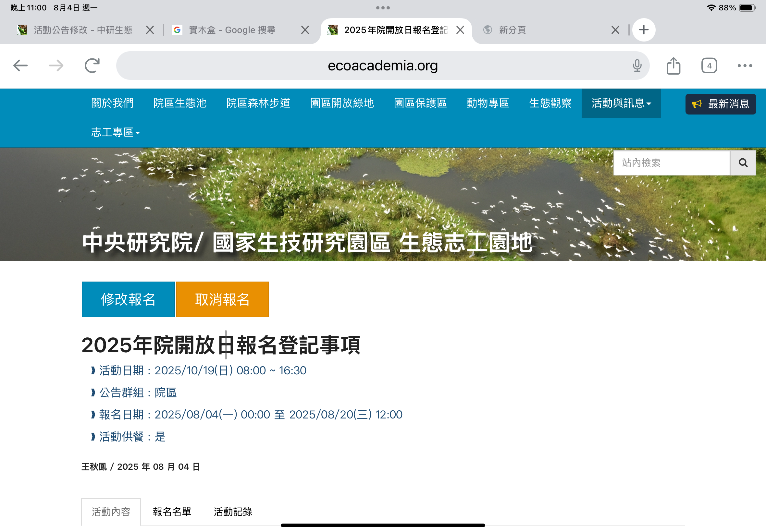Screen dimensions: 766x532
Task: Click the 最新消息 megaphone button
Action: 720,104
